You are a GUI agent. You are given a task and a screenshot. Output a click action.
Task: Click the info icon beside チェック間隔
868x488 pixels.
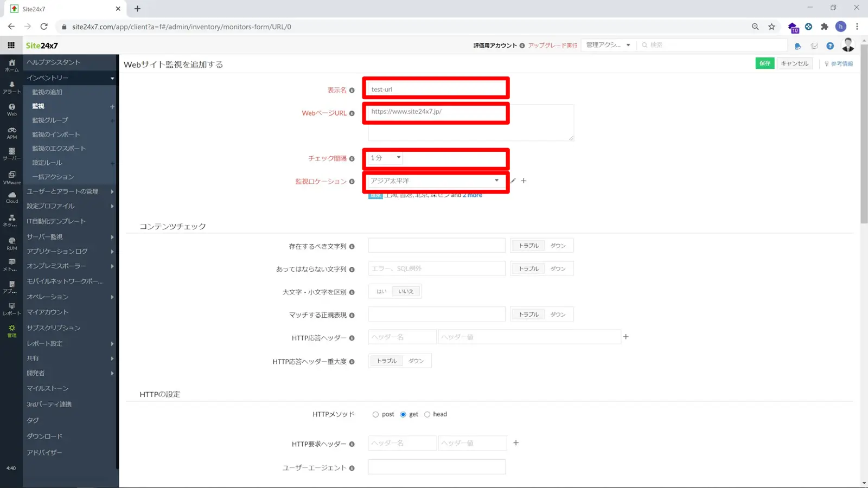[352, 159]
